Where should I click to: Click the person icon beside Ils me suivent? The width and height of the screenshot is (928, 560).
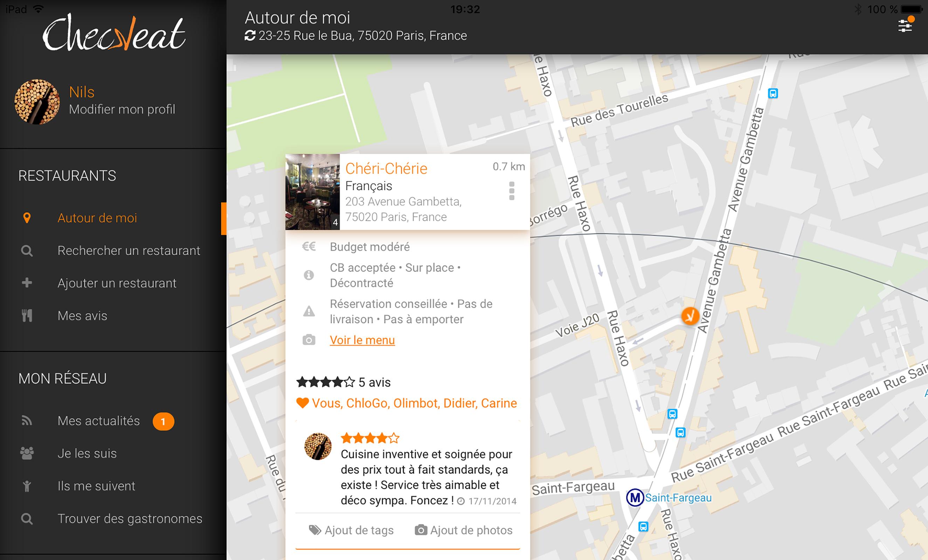tap(27, 486)
